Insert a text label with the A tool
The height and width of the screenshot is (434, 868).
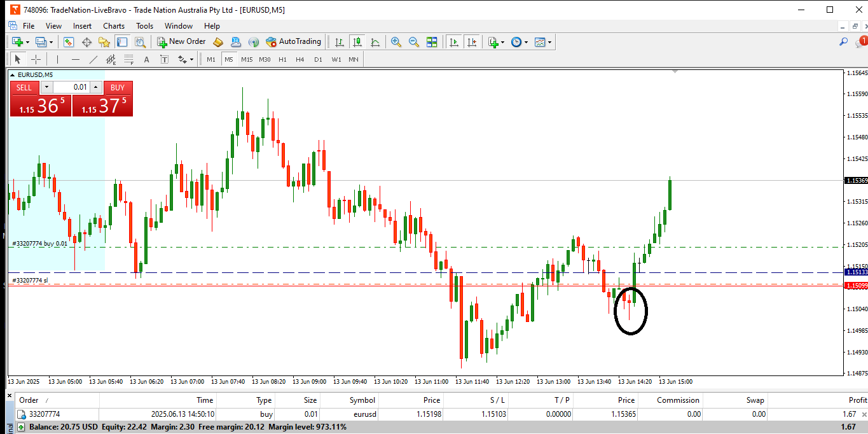pos(146,59)
